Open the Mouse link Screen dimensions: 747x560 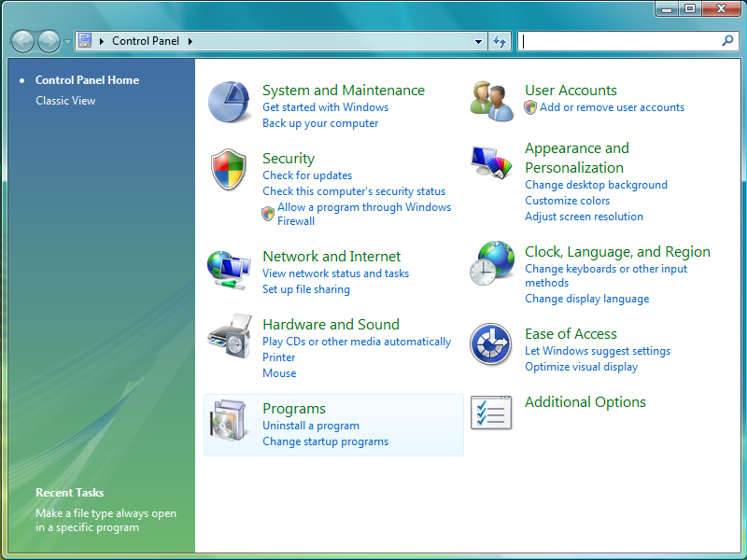279,373
